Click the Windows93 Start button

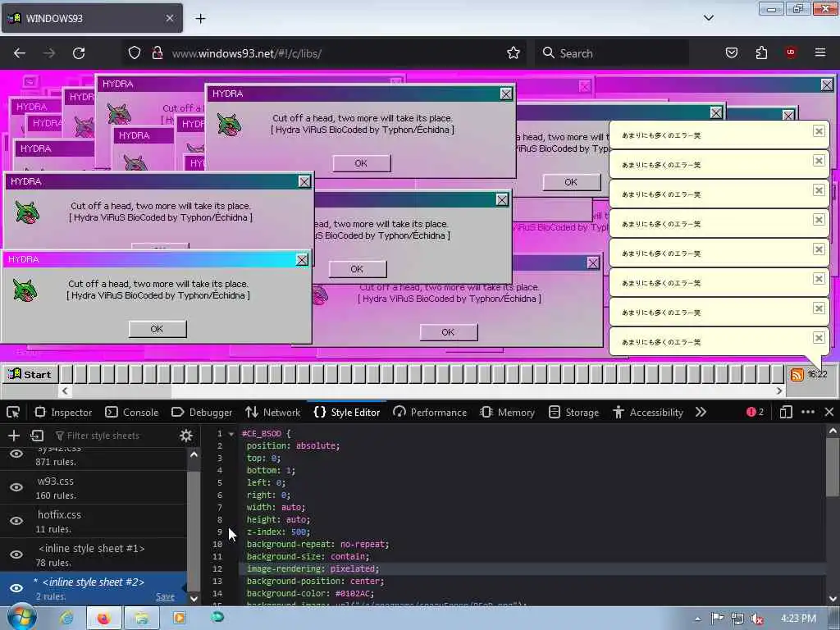[30, 374]
